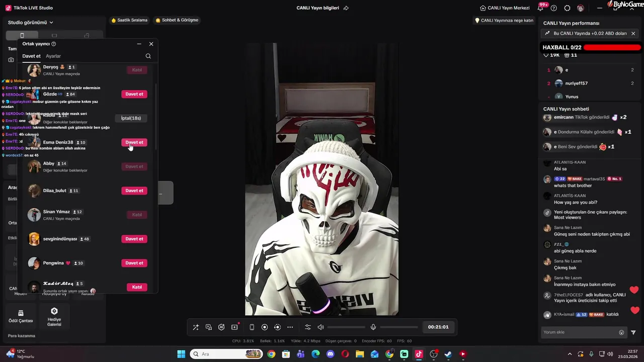Open Ödül Çantası

click(x=21, y=316)
